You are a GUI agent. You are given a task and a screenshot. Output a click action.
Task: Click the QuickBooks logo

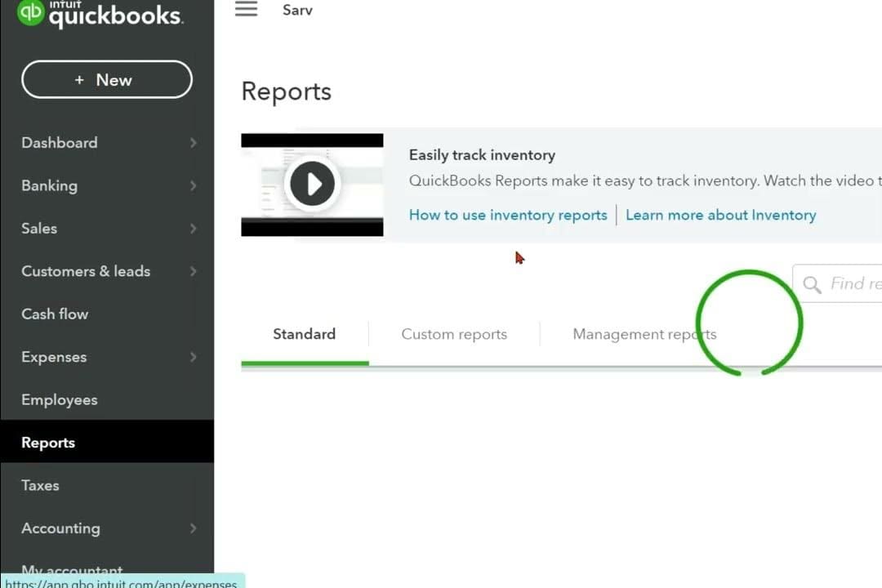(98, 14)
